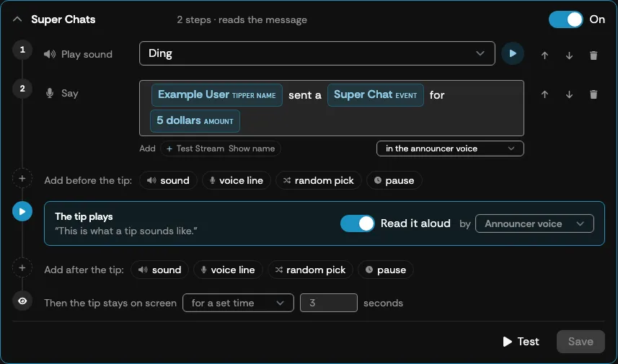Click the 'Super Chats' title
The width and height of the screenshot is (618, 364).
pyautogui.click(x=63, y=19)
